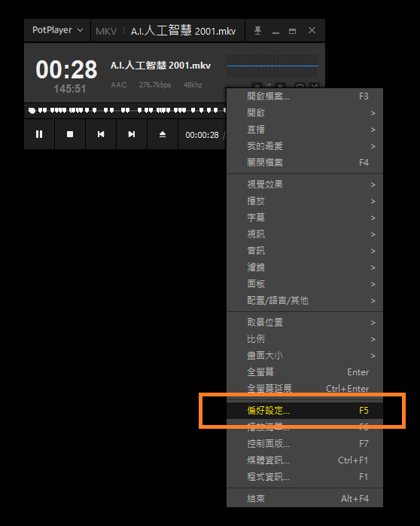Open 程式資訊... (F1) about dialog

[x=305, y=477]
